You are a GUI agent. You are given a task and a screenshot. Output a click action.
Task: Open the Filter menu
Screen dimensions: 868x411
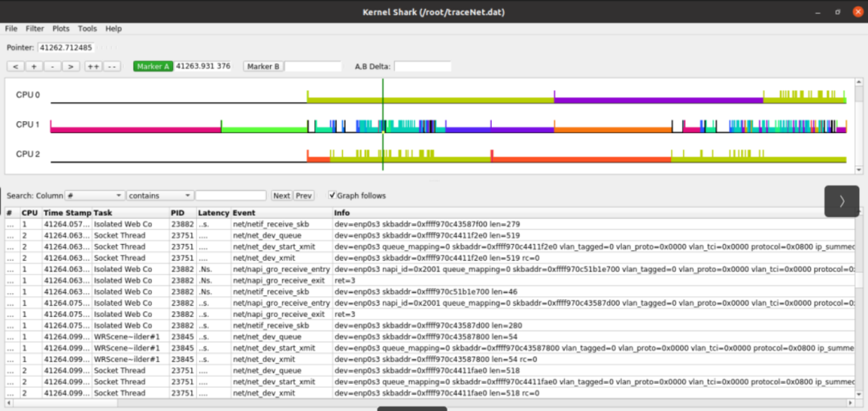[35, 29]
